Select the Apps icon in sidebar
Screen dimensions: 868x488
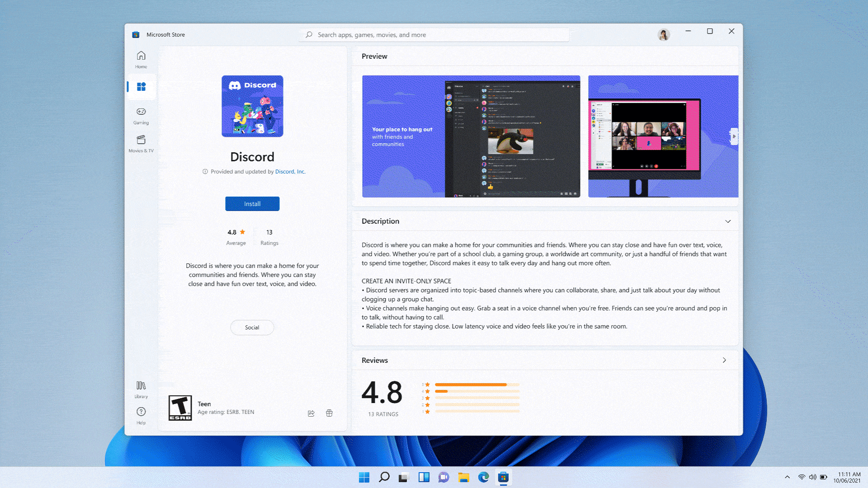pos(141,86)
